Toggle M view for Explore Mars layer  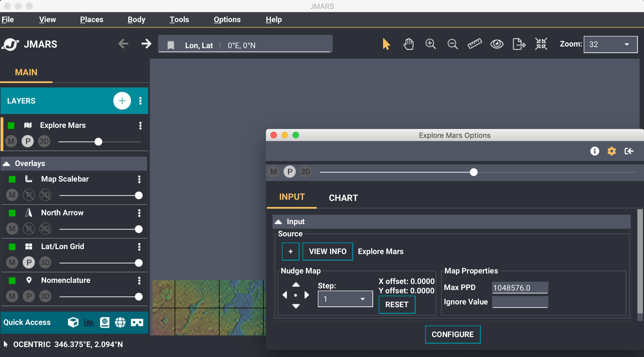point(11,141)
